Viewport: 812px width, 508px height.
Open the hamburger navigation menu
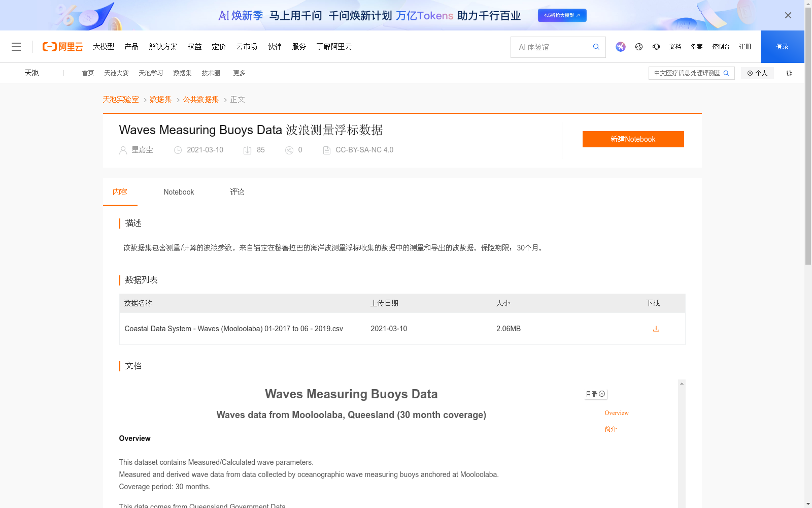(16, 47)
